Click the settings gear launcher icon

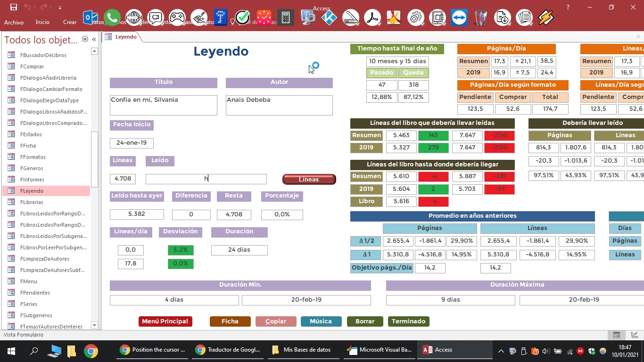(x=416, y=18)
